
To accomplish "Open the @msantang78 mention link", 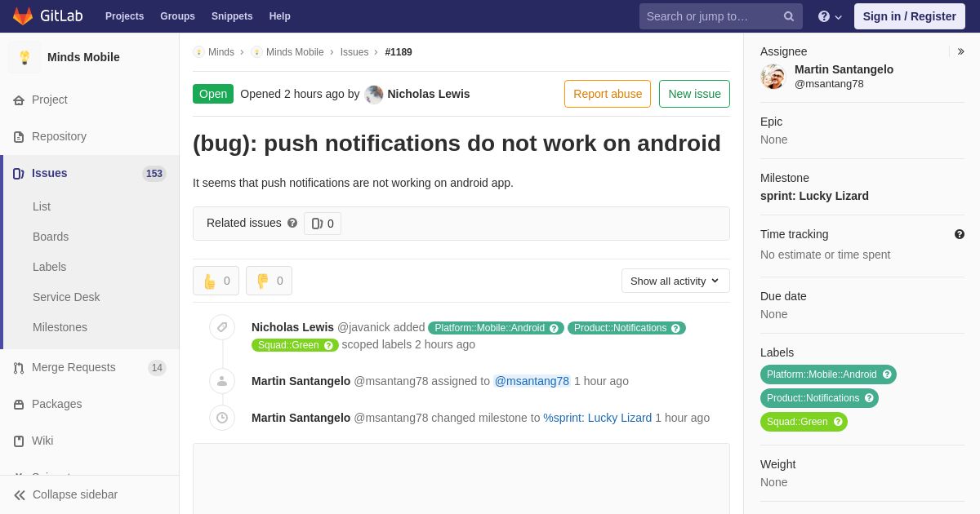I will point(532,381).
